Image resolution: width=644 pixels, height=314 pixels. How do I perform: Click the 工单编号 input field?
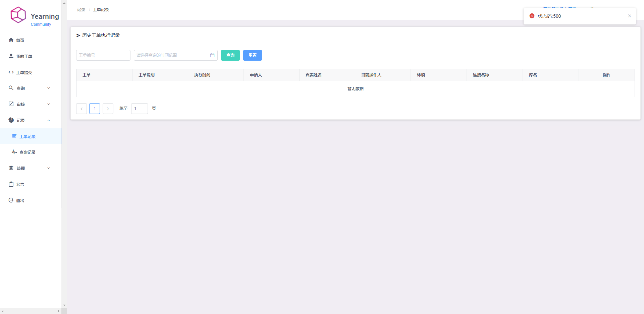coord(103,55)
